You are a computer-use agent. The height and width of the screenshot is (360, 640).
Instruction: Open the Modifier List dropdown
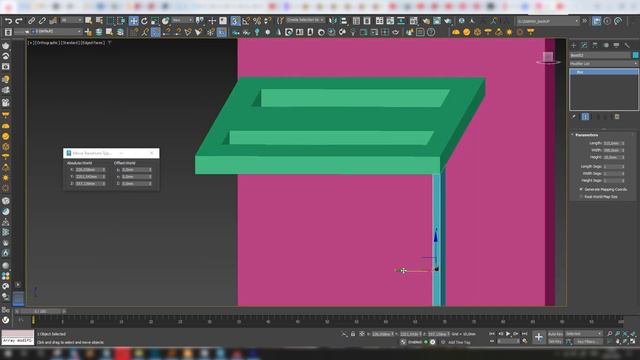click(x=604, y=64)
